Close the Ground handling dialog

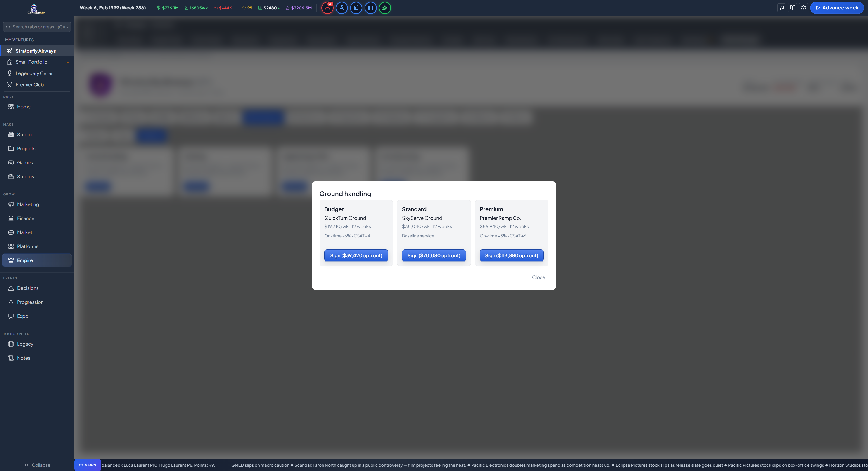coord(538,277)
